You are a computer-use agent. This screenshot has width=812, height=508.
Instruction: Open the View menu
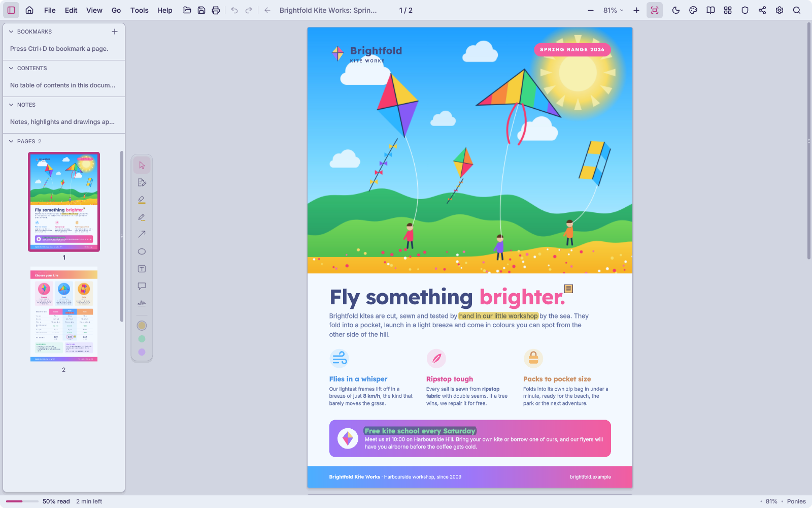[x=94, y=10]
